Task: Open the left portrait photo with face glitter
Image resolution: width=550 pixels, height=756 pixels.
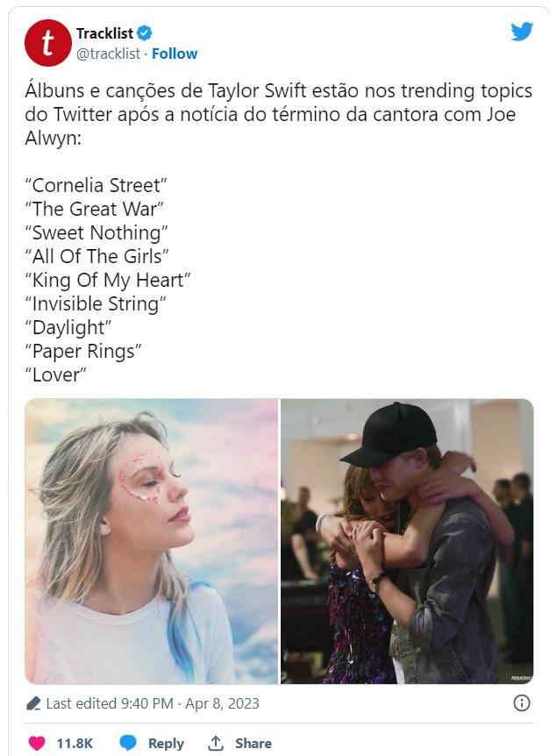Action: pos(152,541)
